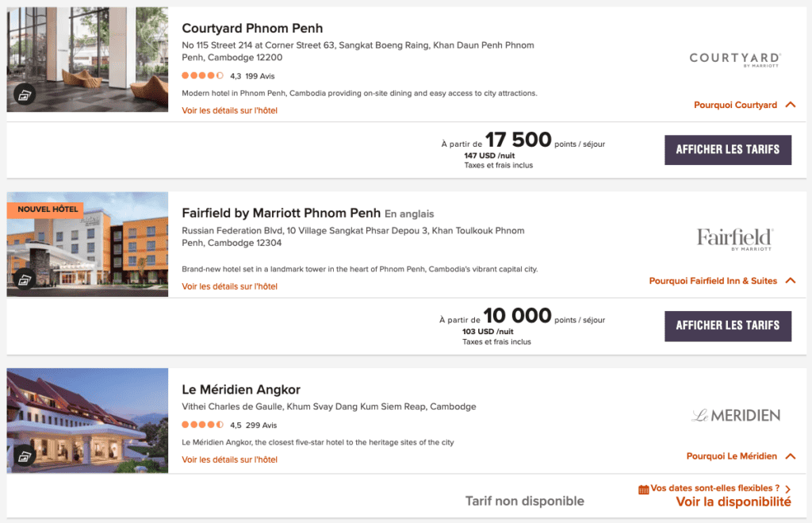
Task: Open Voir la disponibilité link
Action: 733,502
